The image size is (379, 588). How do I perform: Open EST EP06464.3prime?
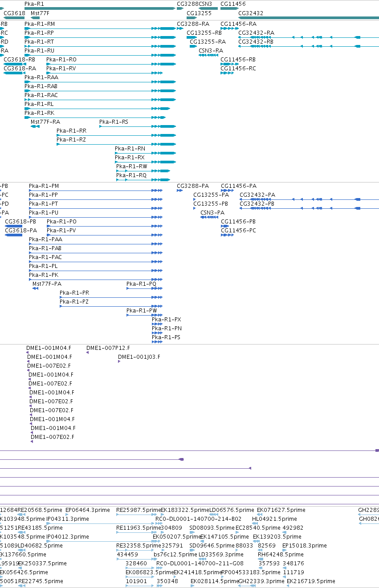87,510
